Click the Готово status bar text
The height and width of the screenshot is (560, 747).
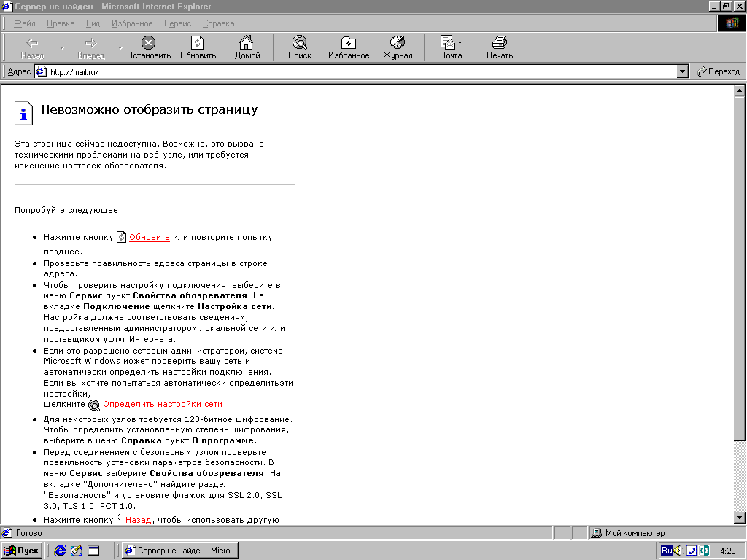coord(29,533)
